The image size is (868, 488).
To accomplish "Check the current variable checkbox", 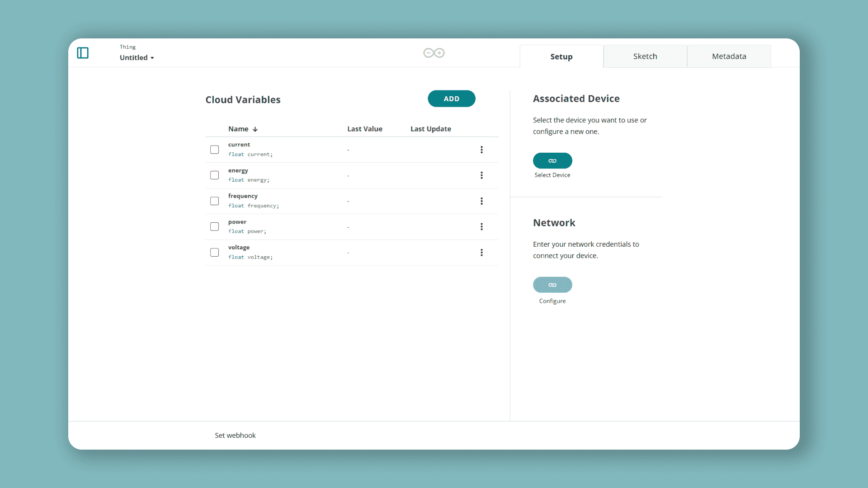I will point(215,150).
